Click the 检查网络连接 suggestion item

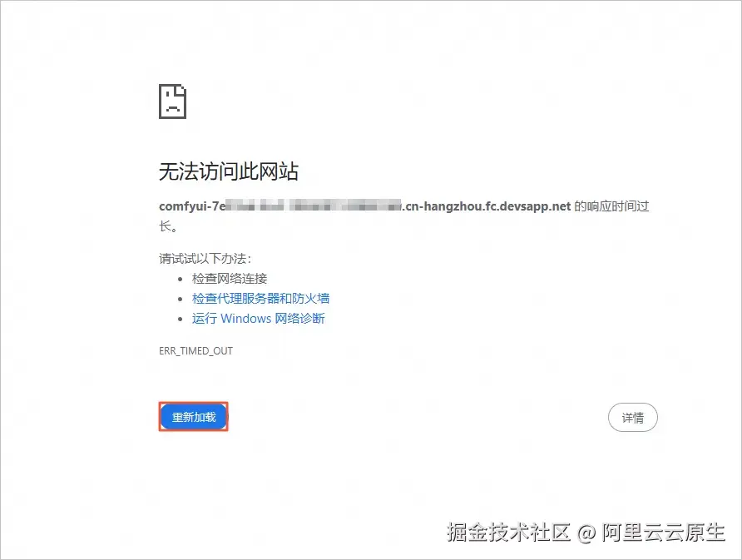click(x=232, y=279)
